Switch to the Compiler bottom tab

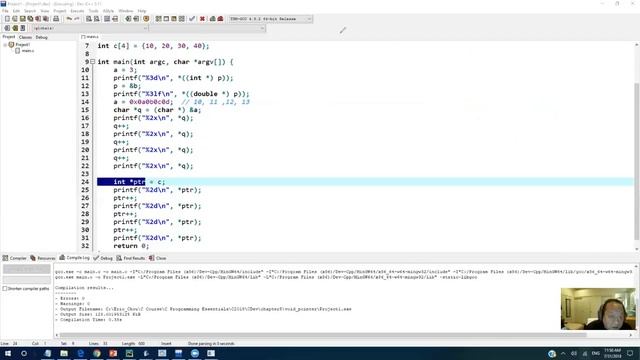[x=15, y=258]
